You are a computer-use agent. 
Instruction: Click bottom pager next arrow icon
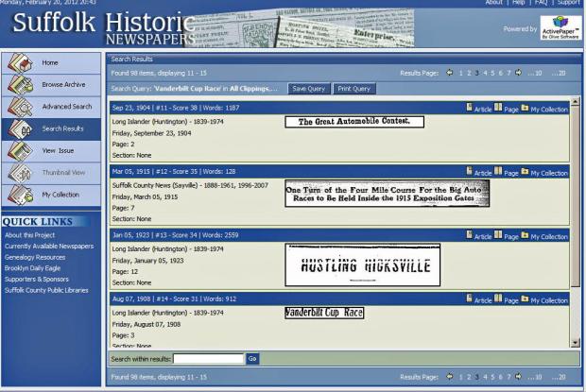click(x=518, y=376)
